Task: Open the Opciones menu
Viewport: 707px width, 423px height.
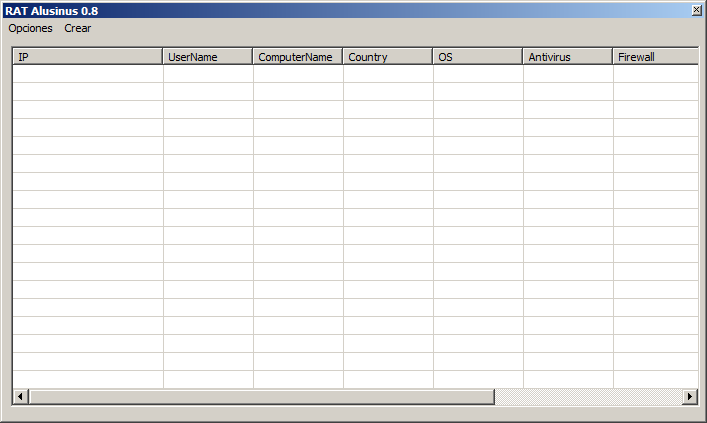Action: (30, 28)
